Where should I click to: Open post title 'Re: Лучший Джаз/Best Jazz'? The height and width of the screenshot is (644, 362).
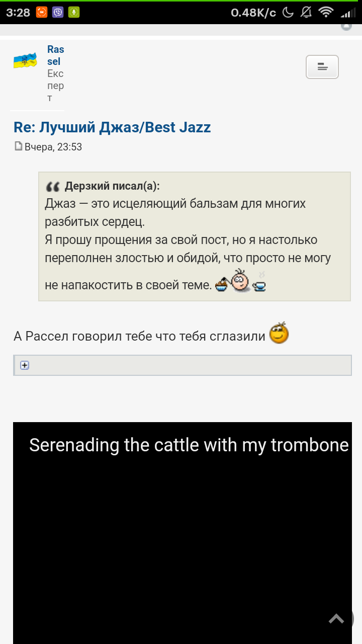tap(112, 127)
